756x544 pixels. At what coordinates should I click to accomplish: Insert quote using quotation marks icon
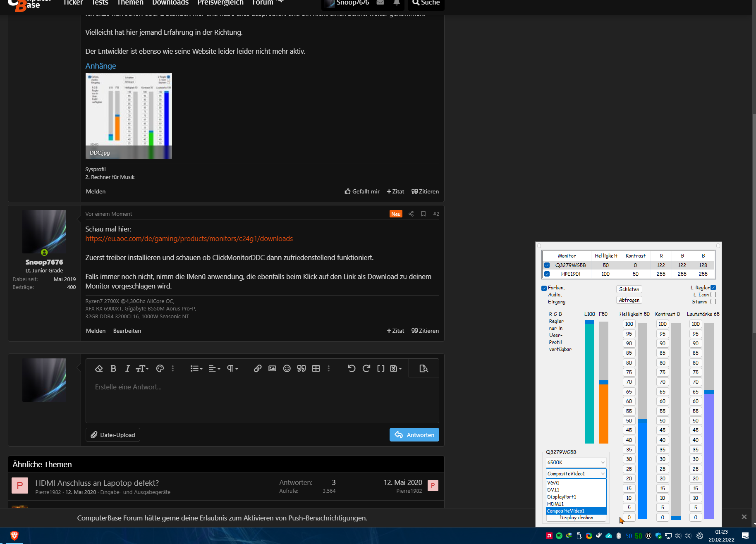pyautogui.click(x=301, y=368)
